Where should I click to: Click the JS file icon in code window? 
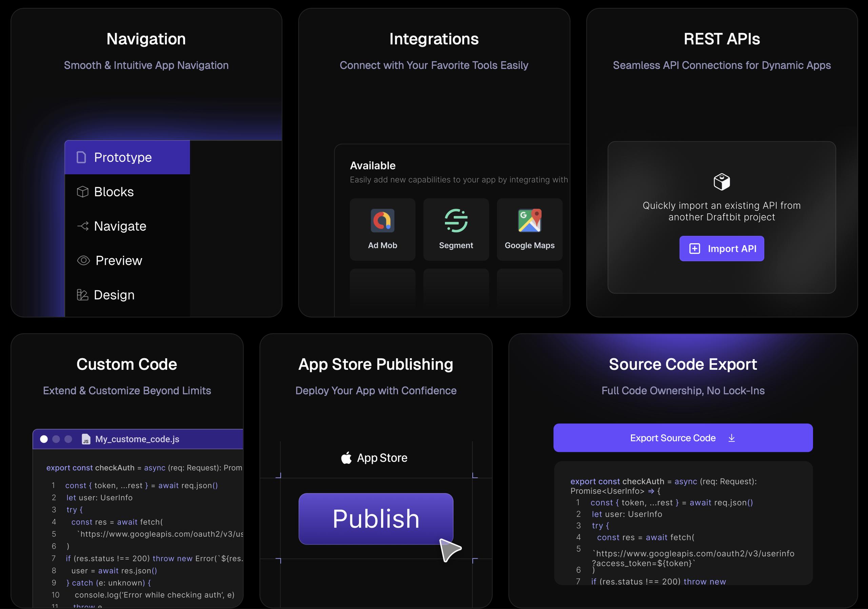point(86,439)
